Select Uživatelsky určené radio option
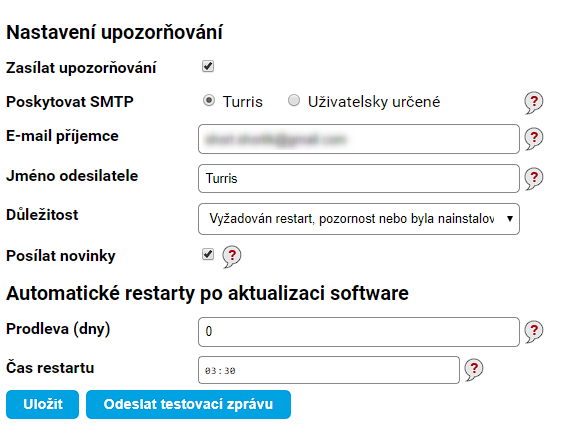The width and height of the screenshot is (561, 434). point(294,101)
